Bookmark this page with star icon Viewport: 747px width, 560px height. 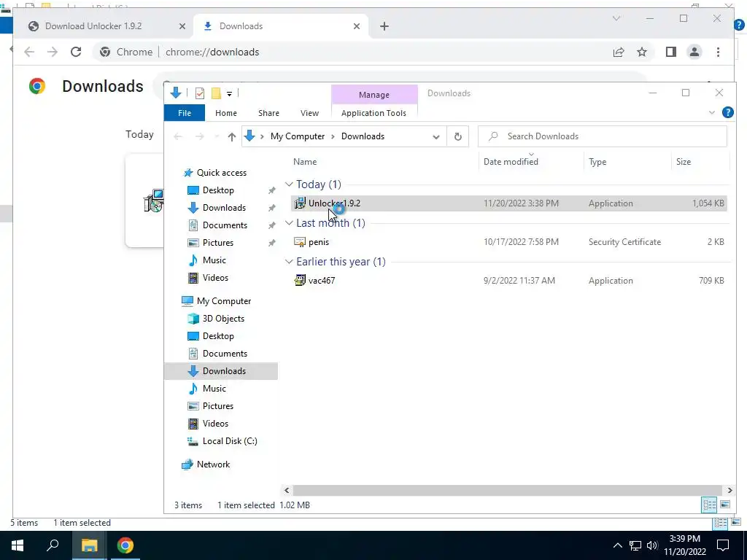point(642,52)
